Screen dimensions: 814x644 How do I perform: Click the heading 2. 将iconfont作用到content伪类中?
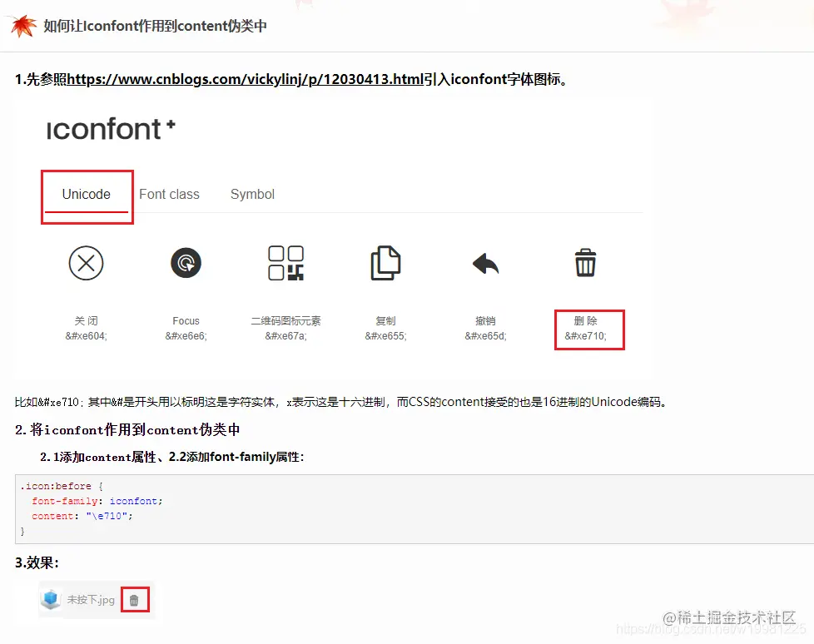(127, 429)
